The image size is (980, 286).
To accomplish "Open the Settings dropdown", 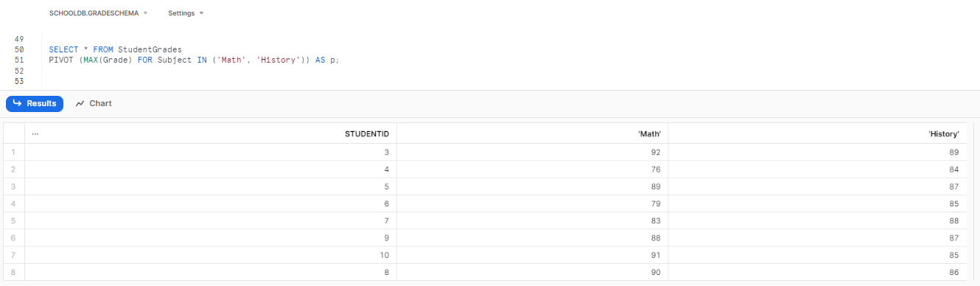I will coord(186,13).
